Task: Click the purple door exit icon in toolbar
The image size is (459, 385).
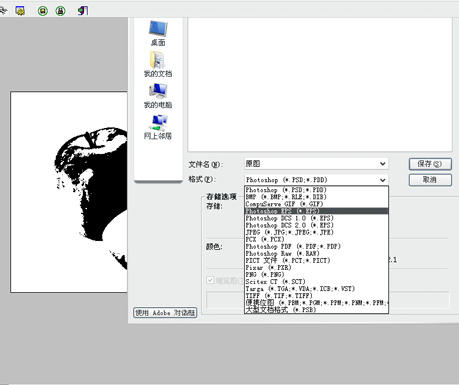Action: tap(83, 10)
